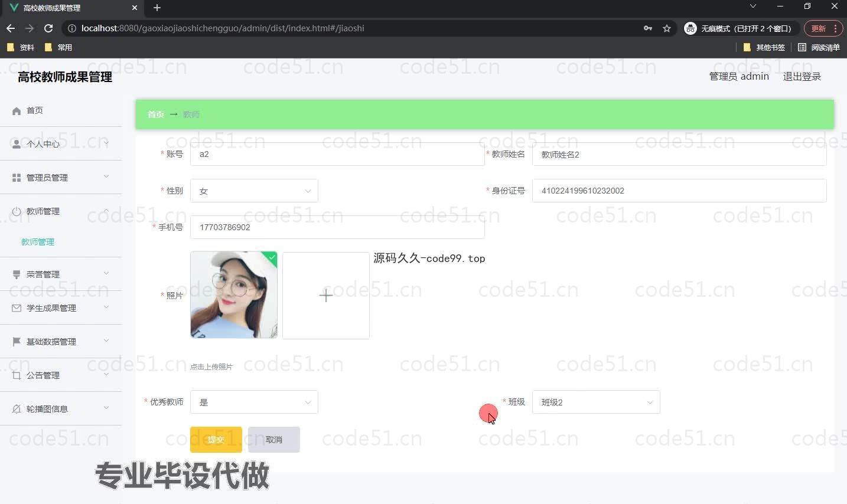Click the 提交 submit button
Image resolution: width=847 pixels, height=504 pixels.
(x=216, y=440)
